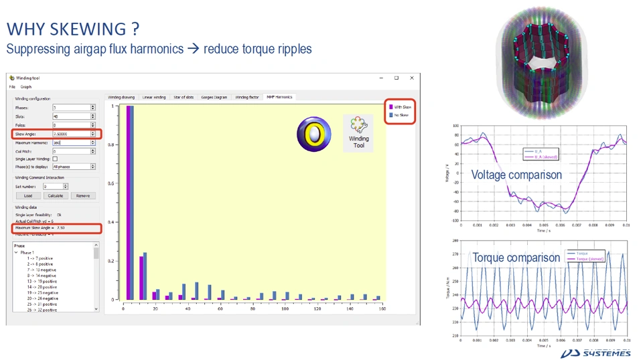
Task: Click the Poles input field
Action: click(x=72, y=125)
